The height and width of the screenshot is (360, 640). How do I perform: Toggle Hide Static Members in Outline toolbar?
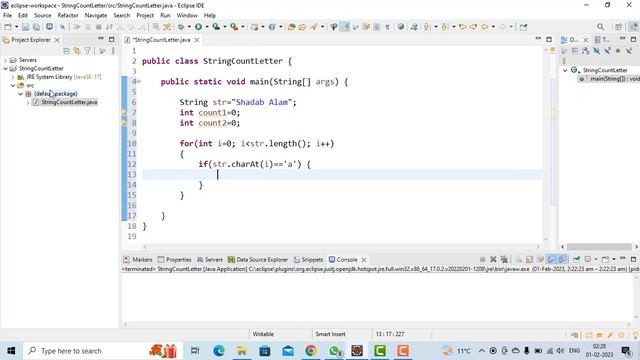coord(607,51)
